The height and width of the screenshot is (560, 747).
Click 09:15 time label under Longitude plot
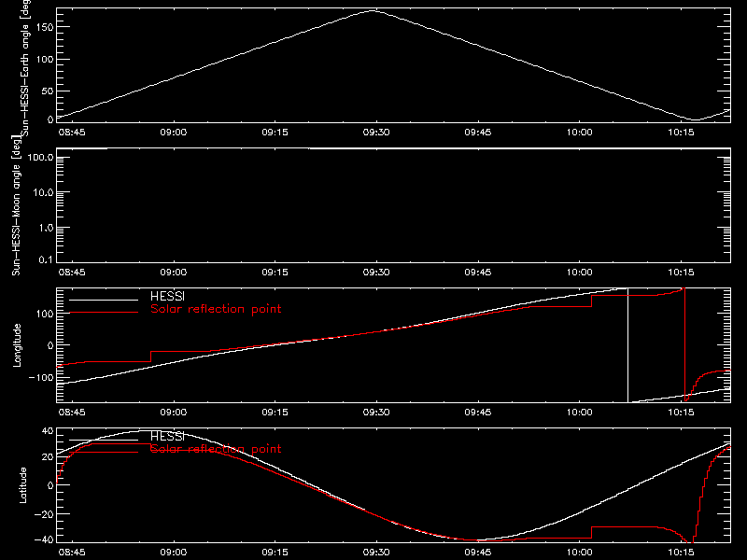pyautogui.click(x=275, y=412)
